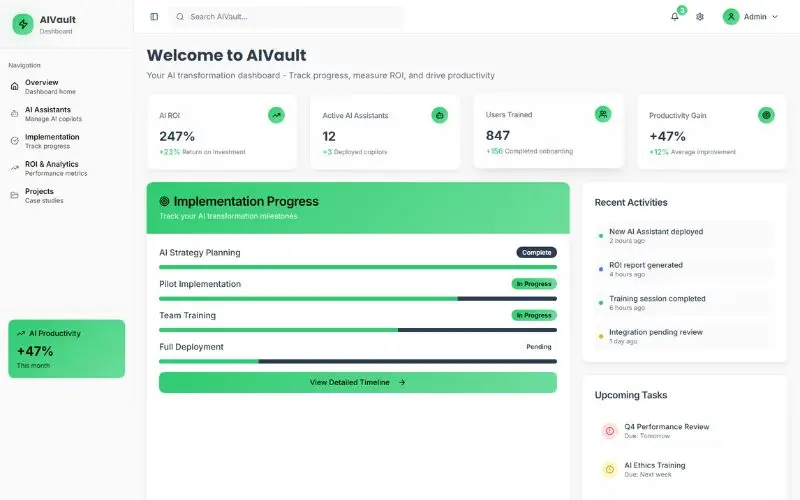
Task: Click trend icon in AI Productivity card
Action: [21, 334]
